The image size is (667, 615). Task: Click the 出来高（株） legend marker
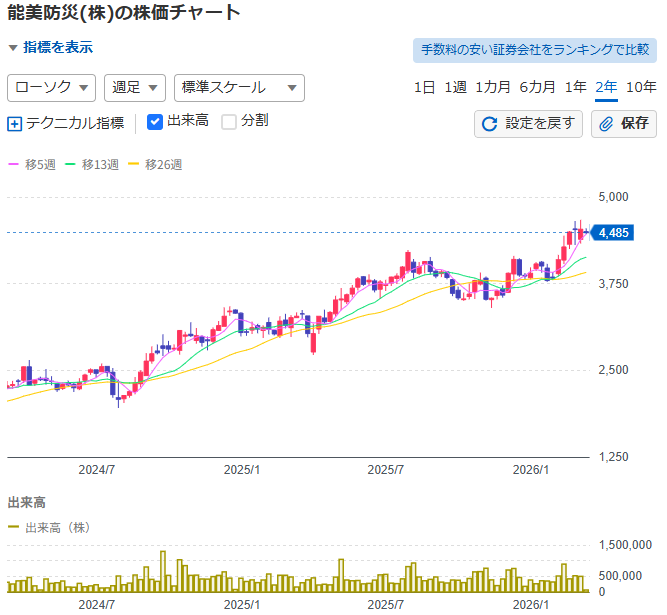pyautogui.click(x=14, y=527)
